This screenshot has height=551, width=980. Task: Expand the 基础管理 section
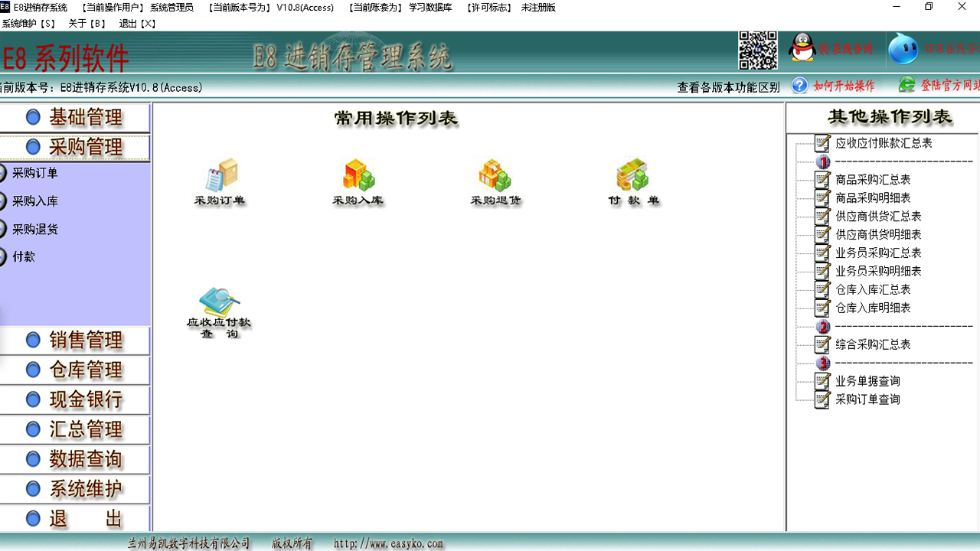pos(74,116)
